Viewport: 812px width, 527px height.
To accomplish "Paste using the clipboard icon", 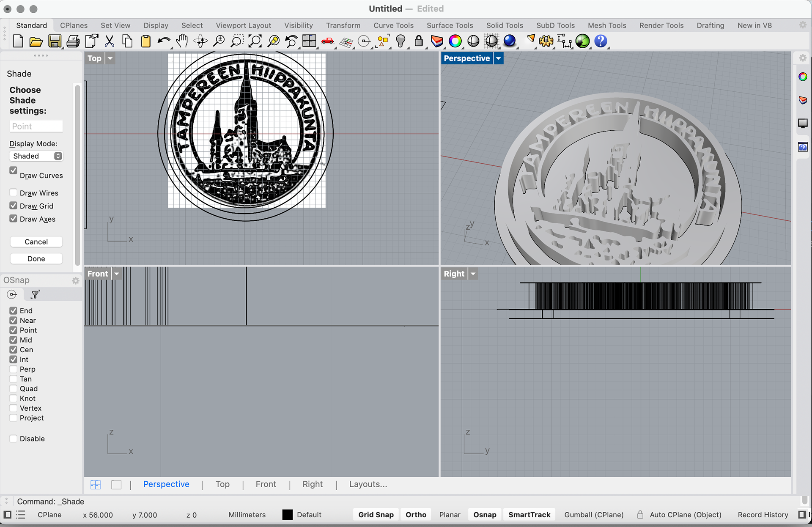I will (x=145, y=41).
